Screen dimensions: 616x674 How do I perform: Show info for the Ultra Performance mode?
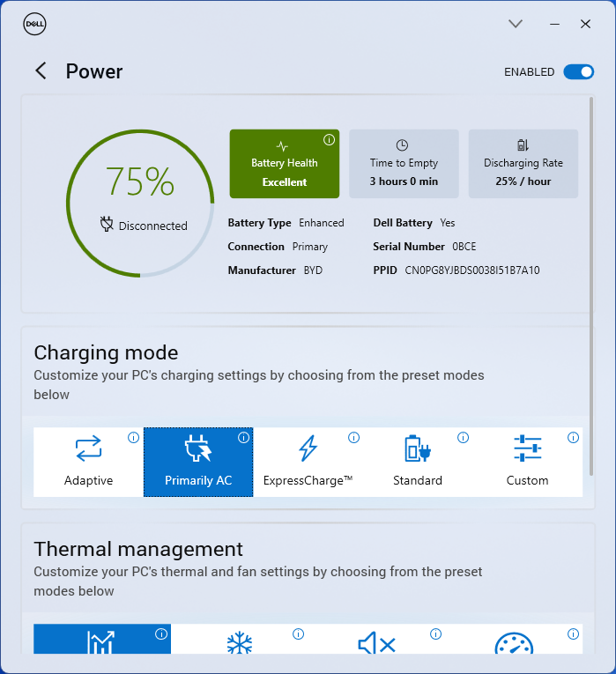point(573,634)
